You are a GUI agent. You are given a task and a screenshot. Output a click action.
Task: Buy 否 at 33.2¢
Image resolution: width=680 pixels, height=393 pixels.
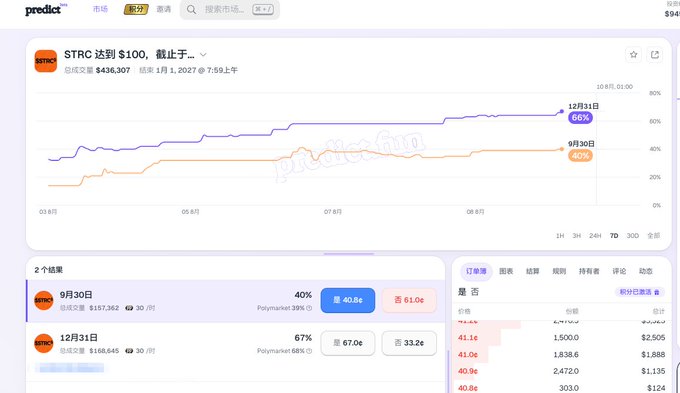(409, 343)
